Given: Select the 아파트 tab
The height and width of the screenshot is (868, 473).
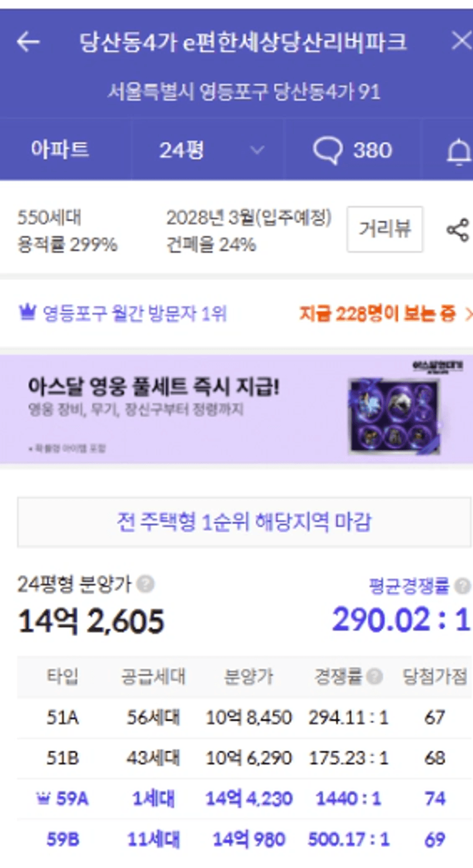Looking at the screenshot, I should pyautogui.click(x=60, y=150).
